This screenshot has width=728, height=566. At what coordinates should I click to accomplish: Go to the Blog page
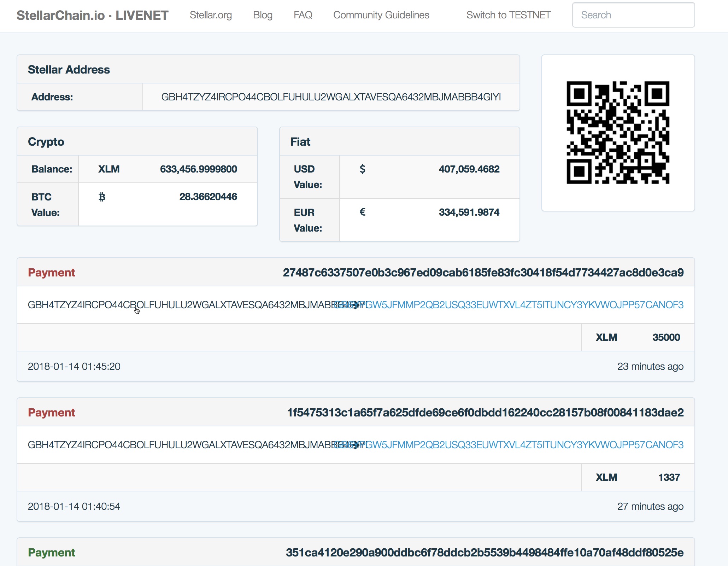(x=263, y=15)
